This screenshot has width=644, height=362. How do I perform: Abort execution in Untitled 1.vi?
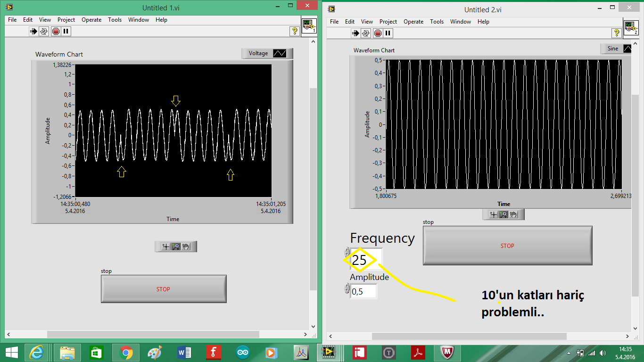click(x=56, y=31)
